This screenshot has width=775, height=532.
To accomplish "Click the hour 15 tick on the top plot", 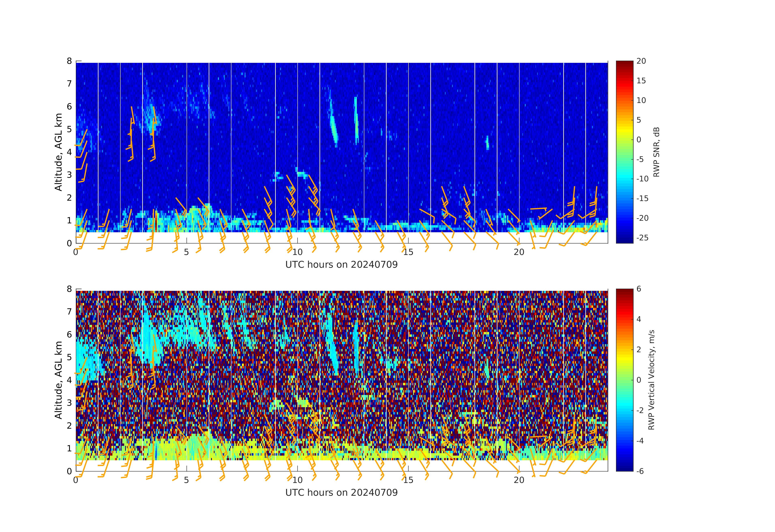I will 408,252.
